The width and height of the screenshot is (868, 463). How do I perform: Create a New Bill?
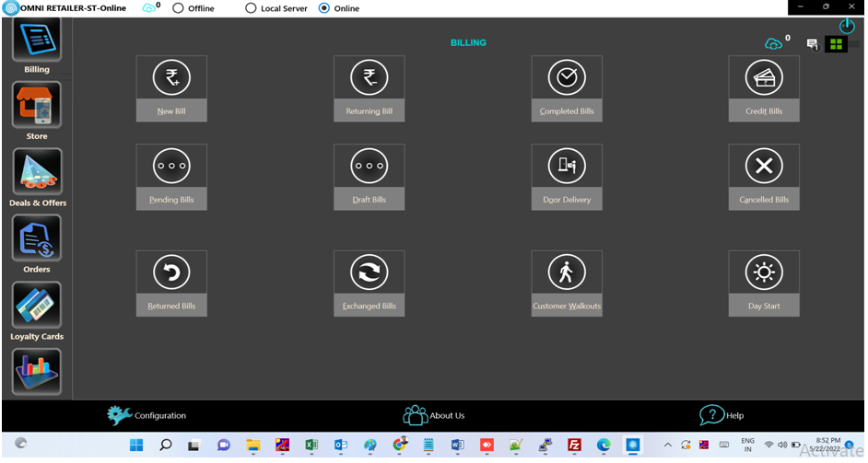pos(171,88)
